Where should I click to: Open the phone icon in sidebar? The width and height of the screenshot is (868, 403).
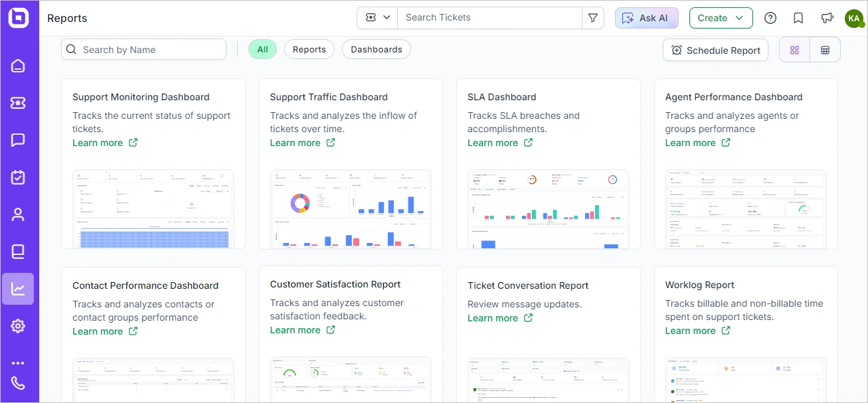point(18,384)
